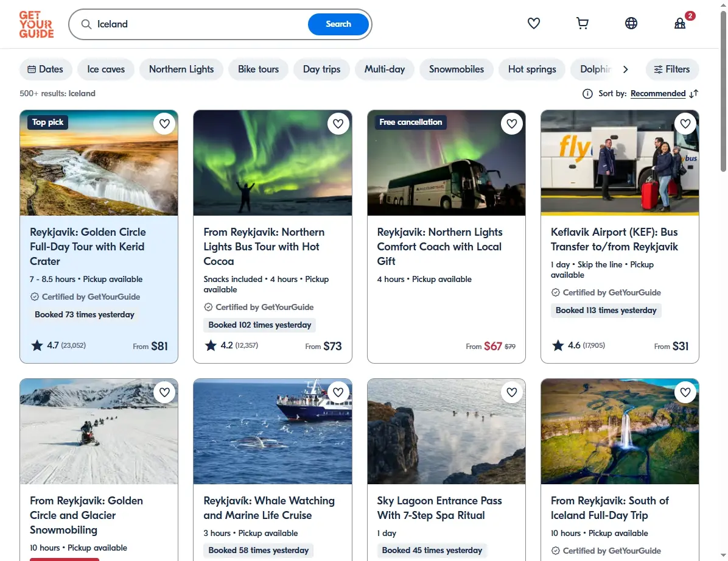This screenshot has width=728, height=561.
Task: Open the GetYourGuide home logo
Action: [36, 24]
